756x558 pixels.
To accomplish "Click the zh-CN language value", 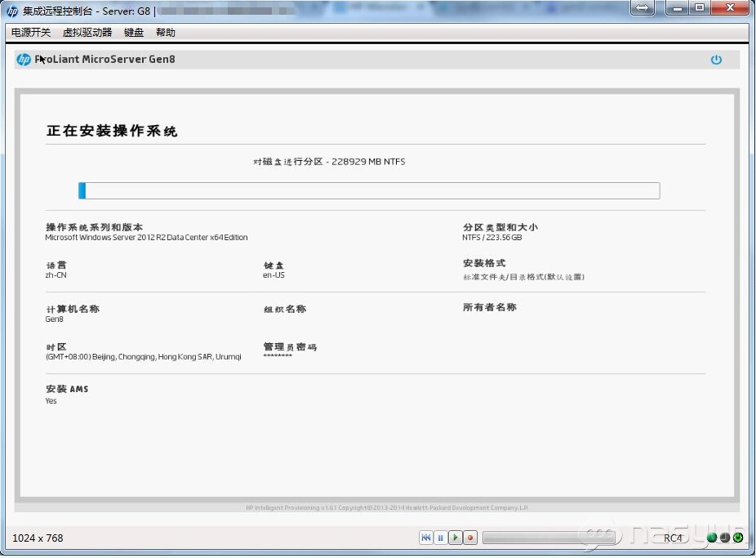I will coord(56,275).
